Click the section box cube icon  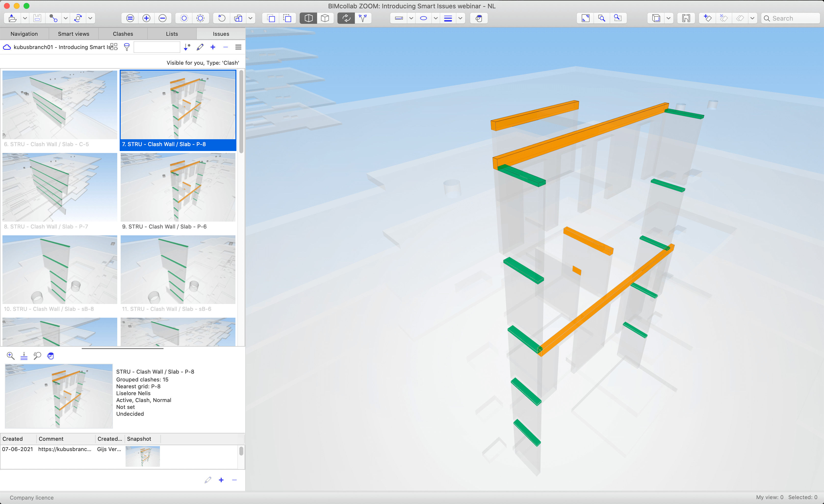(x=656, y=18)
